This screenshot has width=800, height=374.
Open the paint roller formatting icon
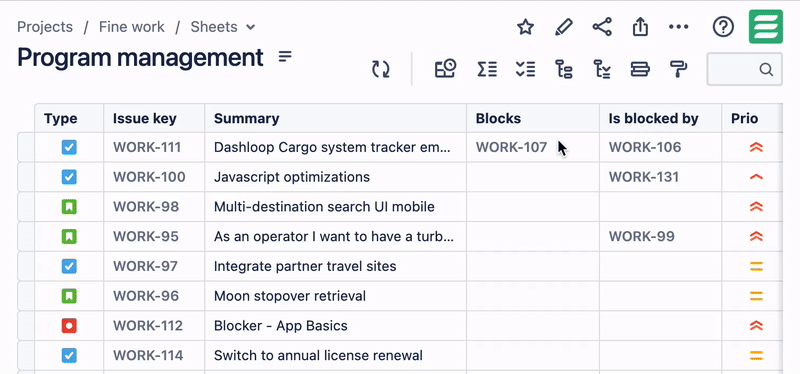click(x=679, y=69)
